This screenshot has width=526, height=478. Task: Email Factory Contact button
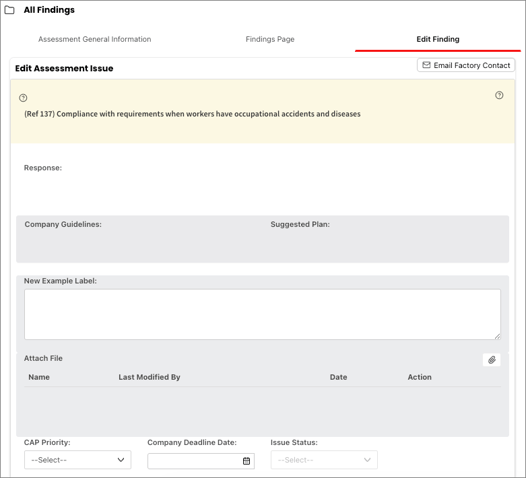coord(466,65)
